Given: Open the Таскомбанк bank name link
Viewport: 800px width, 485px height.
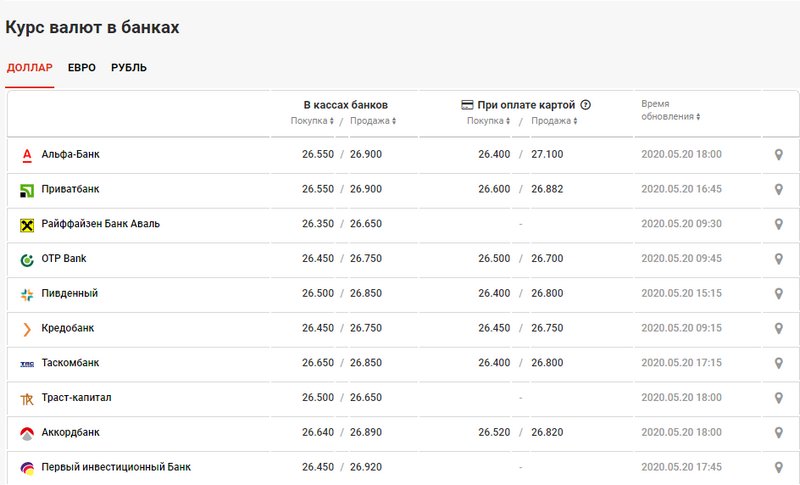Looking at the screenshot, I should tap(70, 363).
